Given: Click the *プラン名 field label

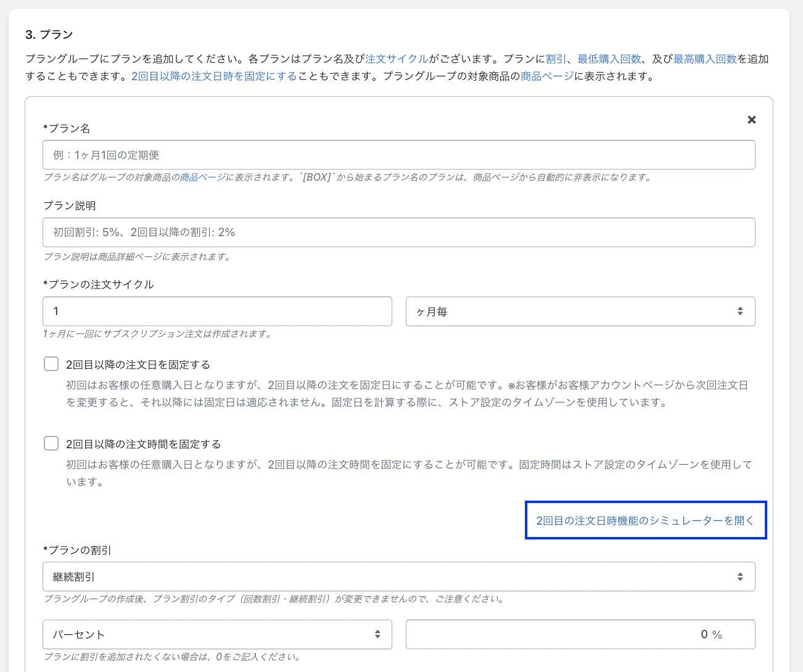Looking at the screenshot, I should pos(67,128).
